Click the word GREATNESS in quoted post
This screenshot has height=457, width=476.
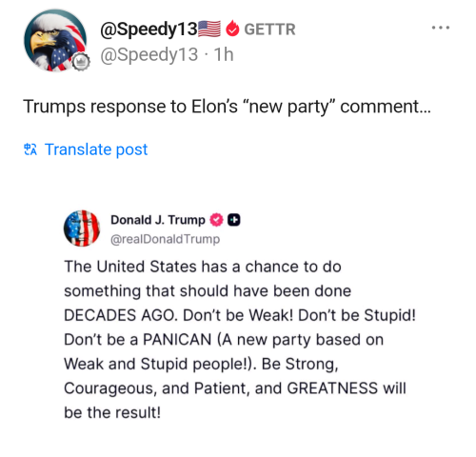[x=332, y=388]
